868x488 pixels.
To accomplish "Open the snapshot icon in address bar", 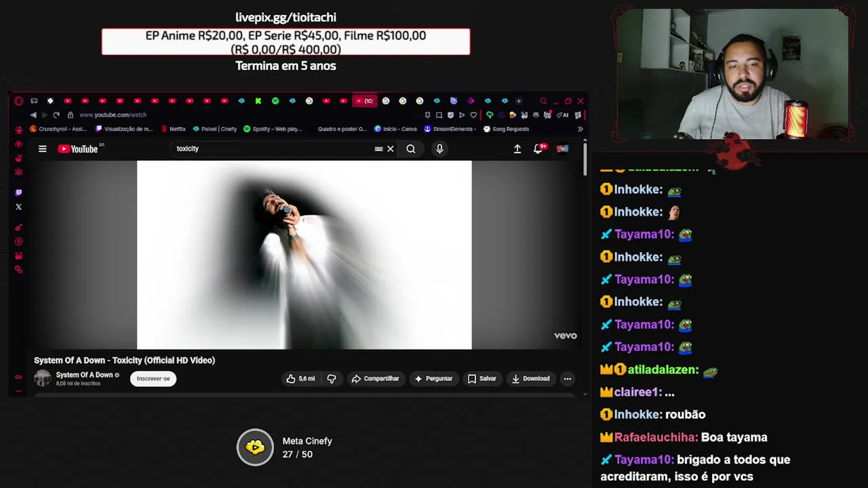I will [x=439, y=115].
